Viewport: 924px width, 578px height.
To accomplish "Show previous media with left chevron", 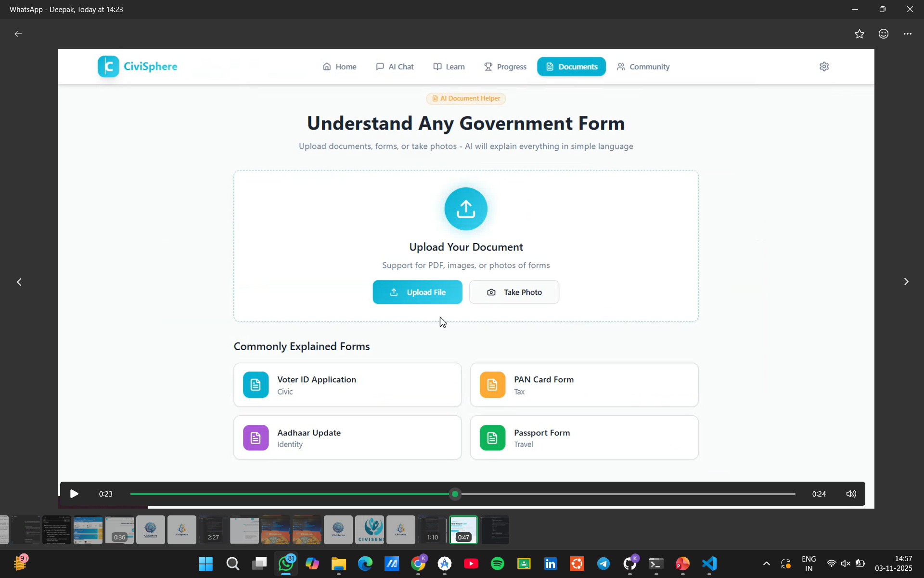I will [19, 282].
